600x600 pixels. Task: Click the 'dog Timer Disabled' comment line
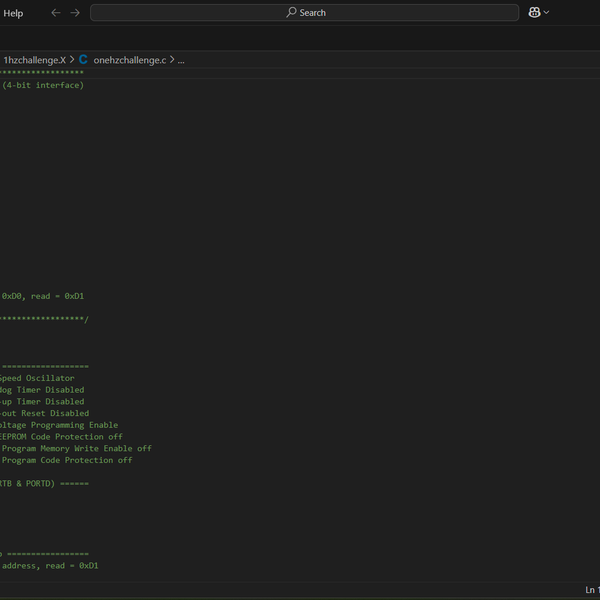tap(42, 390)
